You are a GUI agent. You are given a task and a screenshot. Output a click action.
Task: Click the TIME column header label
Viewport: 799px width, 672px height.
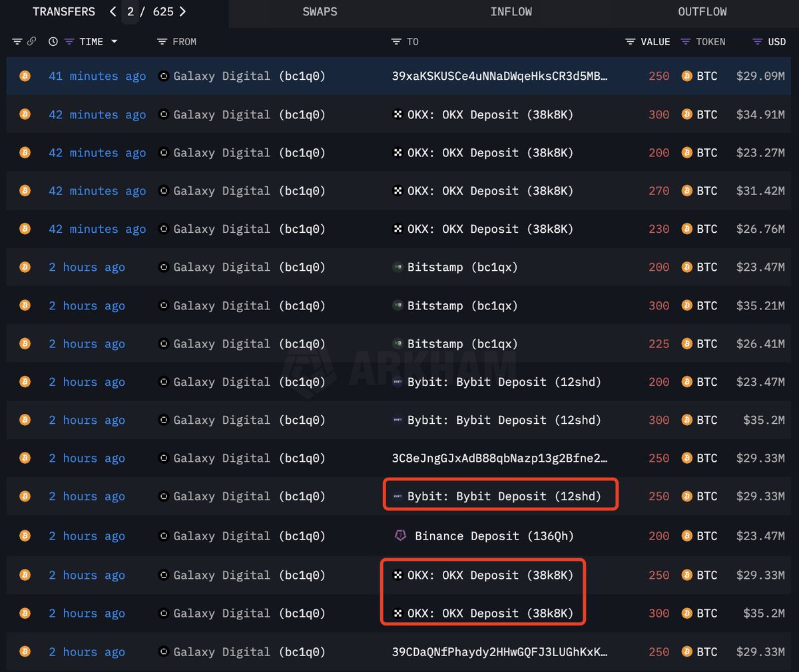[91, 41]
